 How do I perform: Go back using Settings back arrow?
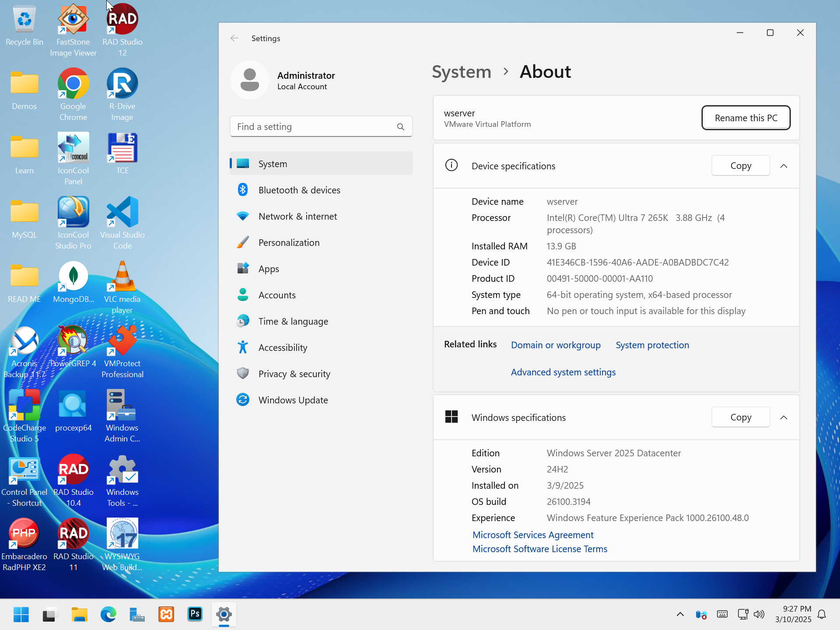(x=234, y=38)
